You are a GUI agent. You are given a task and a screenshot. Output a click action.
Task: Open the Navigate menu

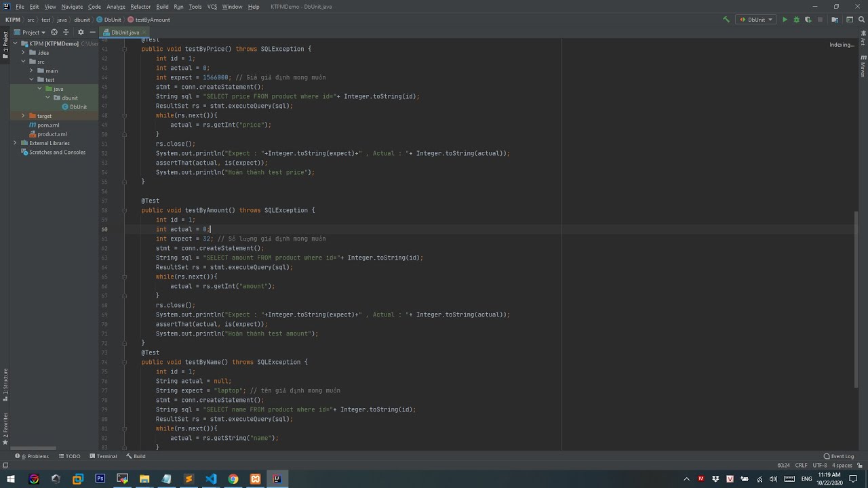pyautogui.click(x=72, y=7)
